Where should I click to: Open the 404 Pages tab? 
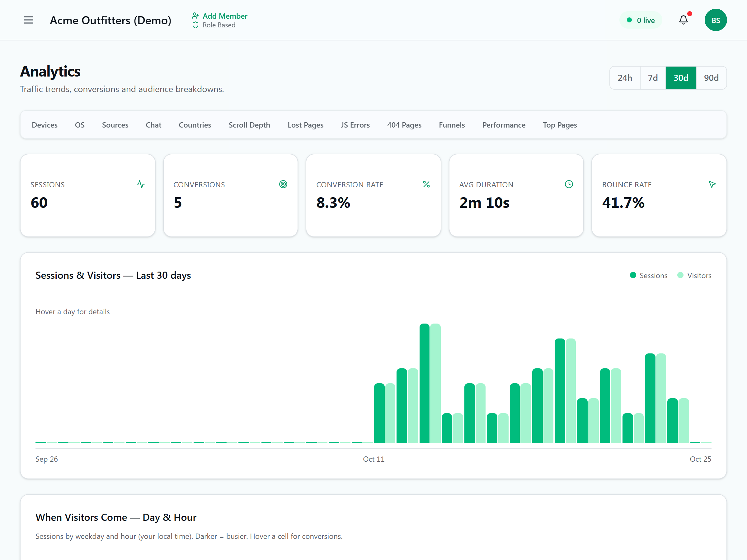pos(404,125)
